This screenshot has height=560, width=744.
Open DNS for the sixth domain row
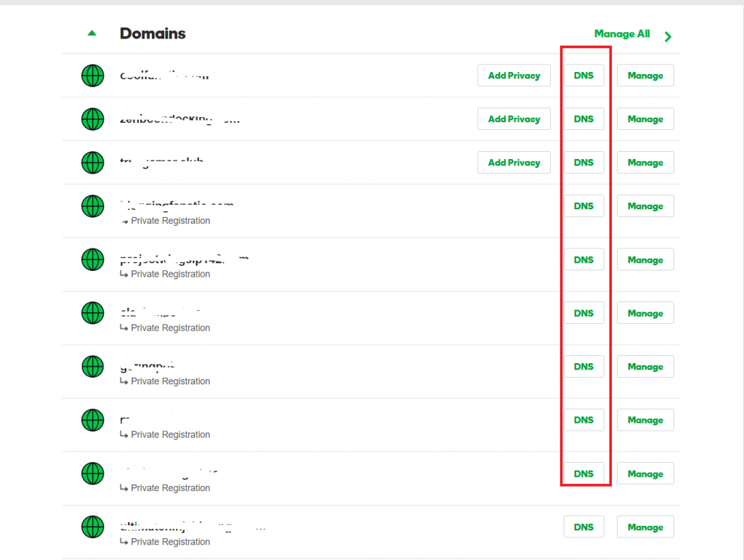[583, 313]
